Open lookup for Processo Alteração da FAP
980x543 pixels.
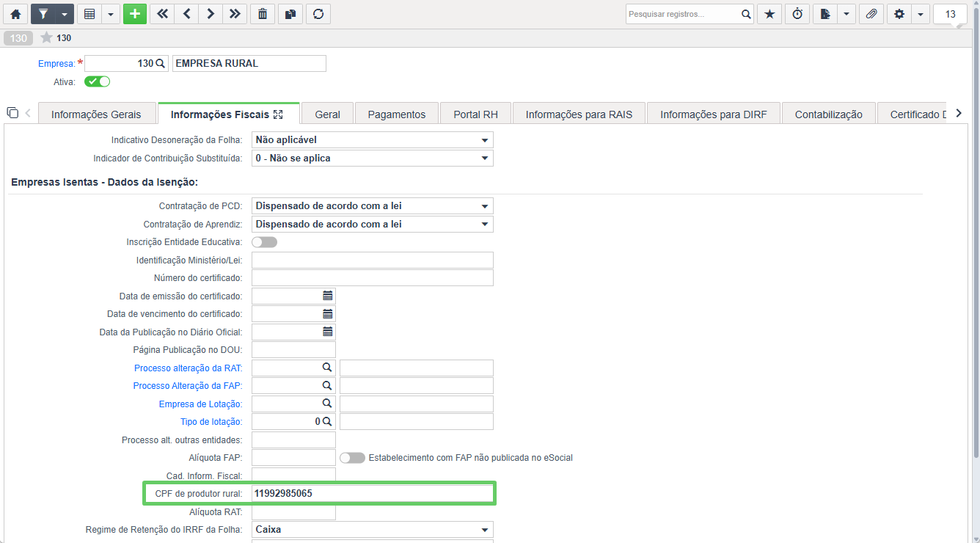click(x=327, y=385)
